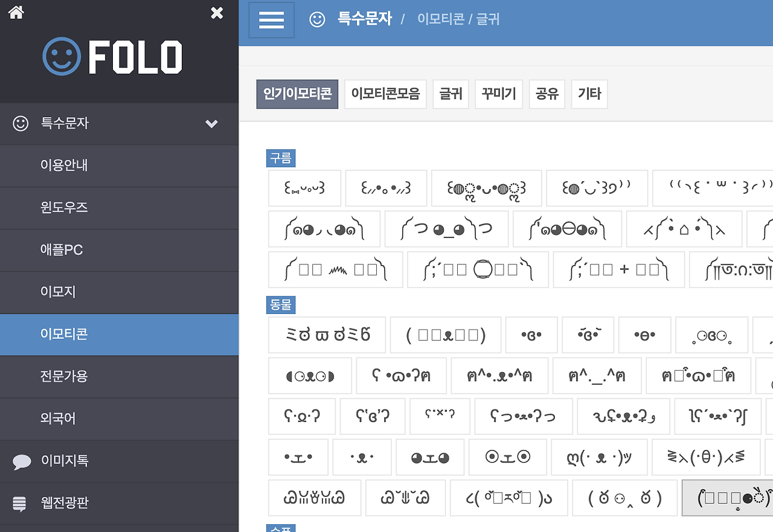Screen dimensions: 773x532
Task: Click the signboard icon next to 웹전광판
Action: pyautogui.click(x=20, y=502)
